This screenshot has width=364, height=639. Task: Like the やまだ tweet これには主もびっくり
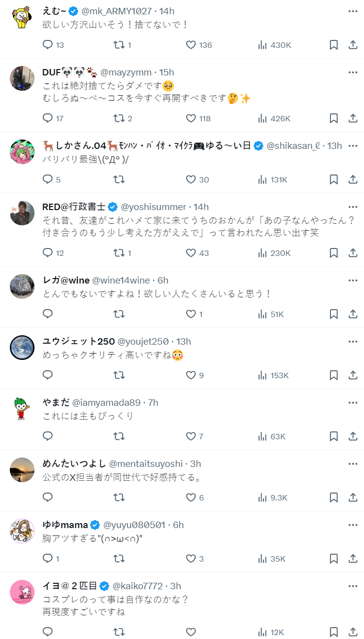[x=191, y=436]
